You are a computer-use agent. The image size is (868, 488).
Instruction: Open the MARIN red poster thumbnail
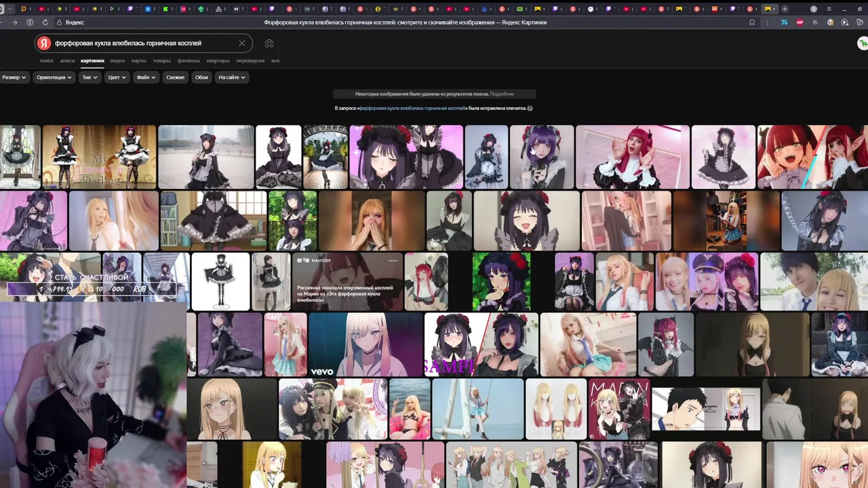click(x=619, y=409)
